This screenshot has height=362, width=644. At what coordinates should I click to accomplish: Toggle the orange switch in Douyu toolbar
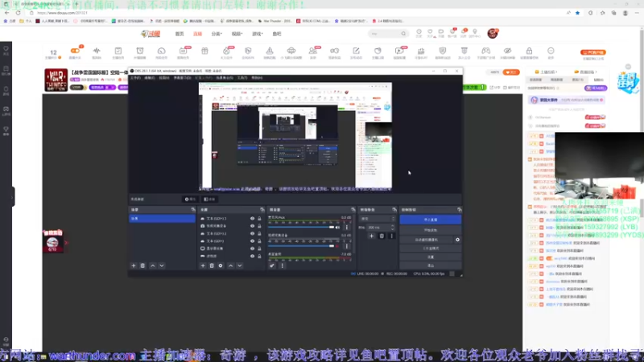click(75, 51)
